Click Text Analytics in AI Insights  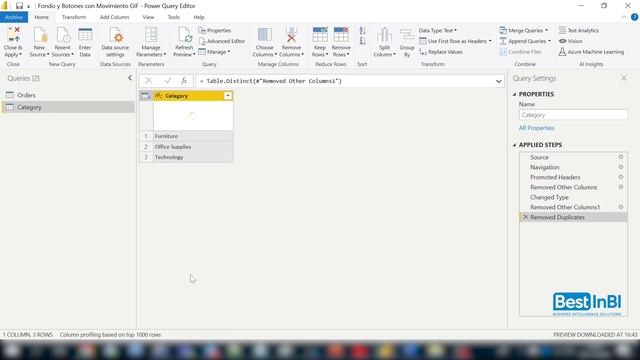(x=579, y=31)
